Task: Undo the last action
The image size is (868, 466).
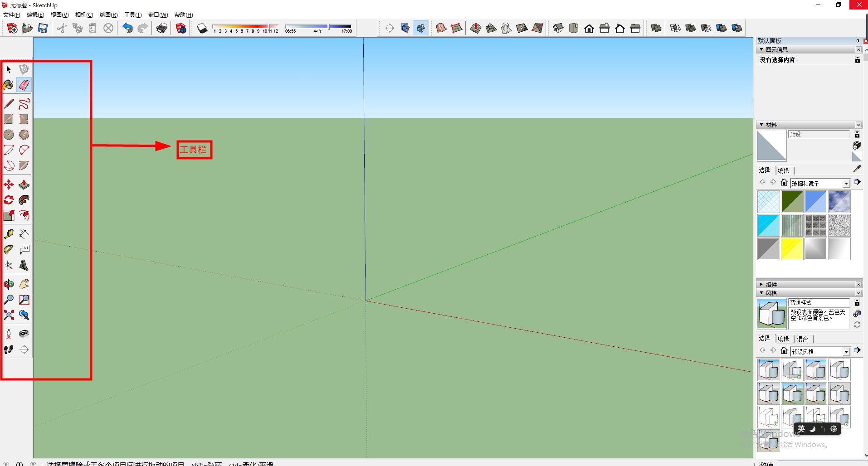Action: [x=127, y=29]
